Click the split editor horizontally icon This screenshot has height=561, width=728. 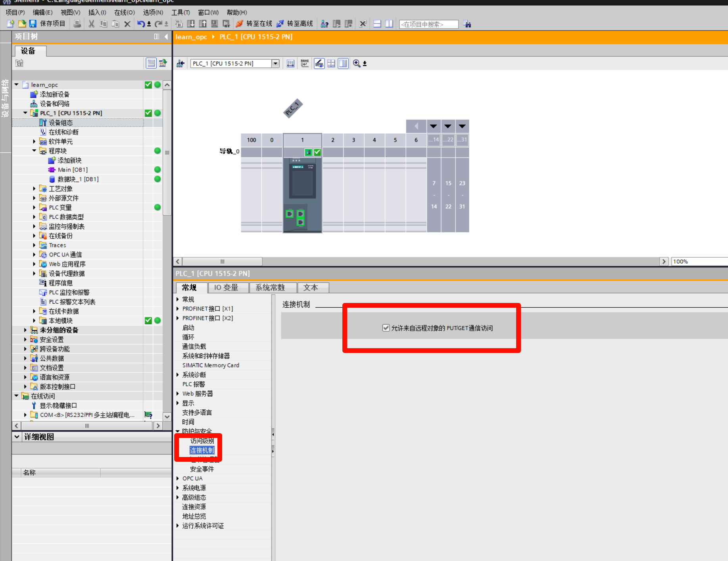click(377, 24)
